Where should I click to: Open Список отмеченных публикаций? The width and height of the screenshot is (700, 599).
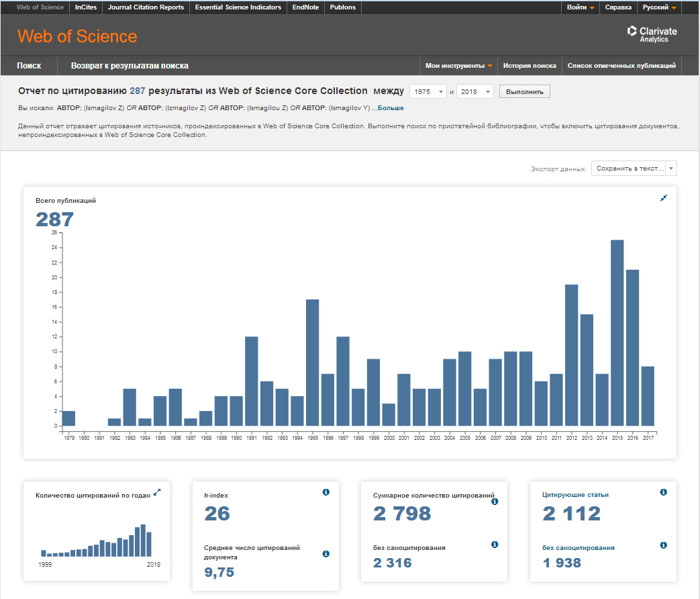click(621, 66)
